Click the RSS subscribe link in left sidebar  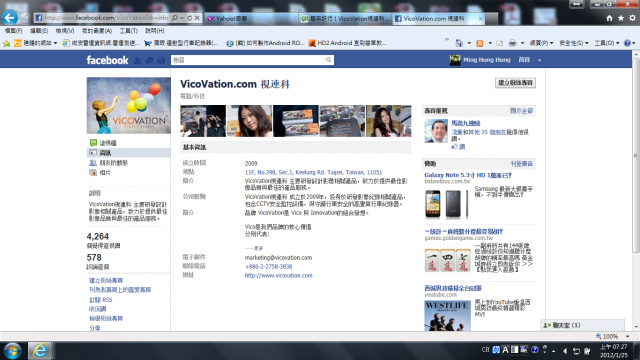[x=101, y=300]
